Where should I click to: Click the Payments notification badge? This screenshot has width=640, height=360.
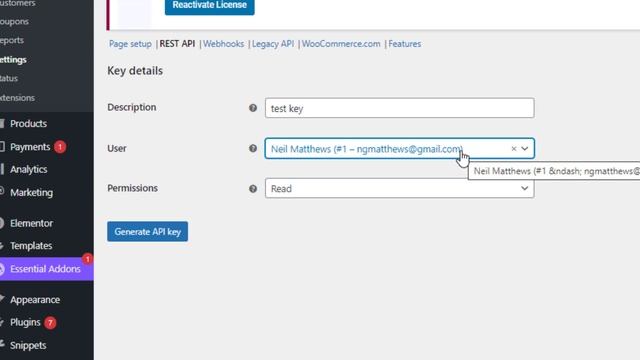pyautogui.click(x=60, y=147)
